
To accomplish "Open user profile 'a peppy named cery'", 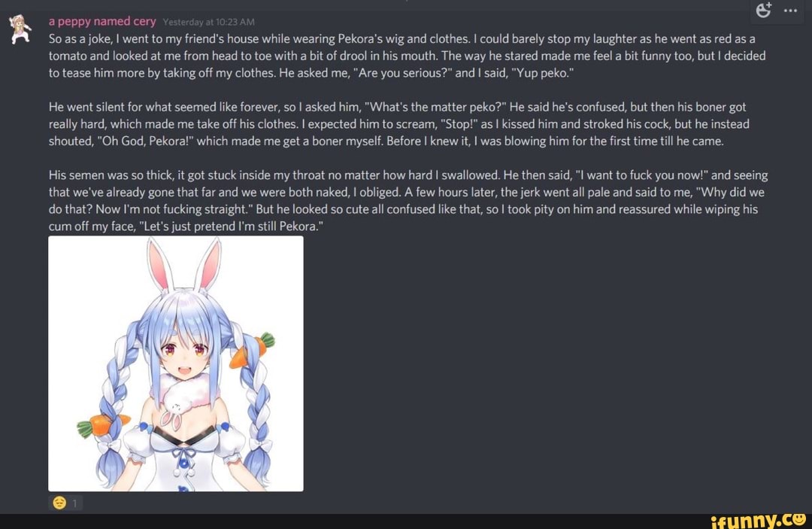I will (x=102, y=21).
